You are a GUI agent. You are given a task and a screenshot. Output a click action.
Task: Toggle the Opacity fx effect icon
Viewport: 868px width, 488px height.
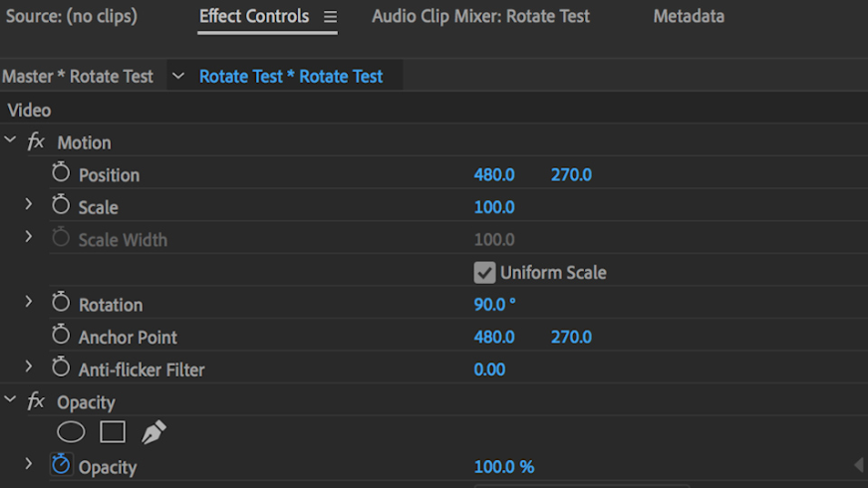click(x=36, y=401)
